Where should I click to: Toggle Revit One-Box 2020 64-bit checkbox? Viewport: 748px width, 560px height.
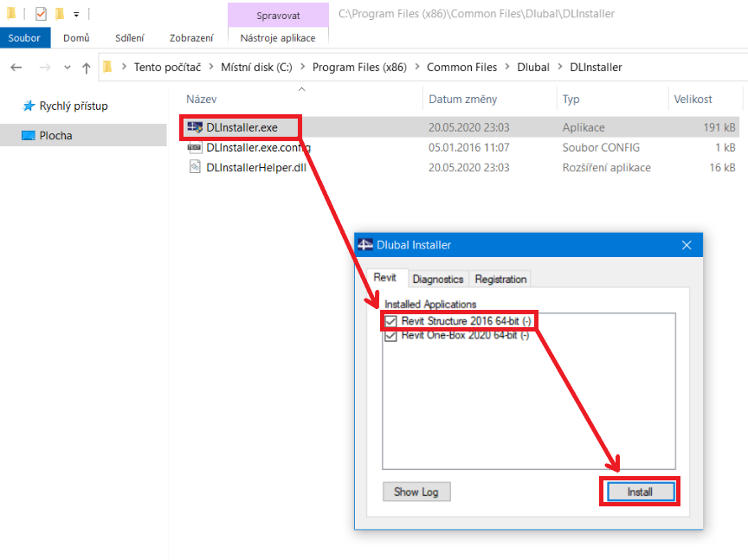pos(390,335)
